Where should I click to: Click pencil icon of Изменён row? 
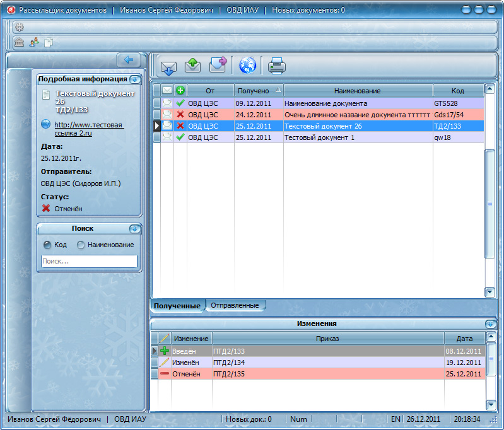[165, 363]
